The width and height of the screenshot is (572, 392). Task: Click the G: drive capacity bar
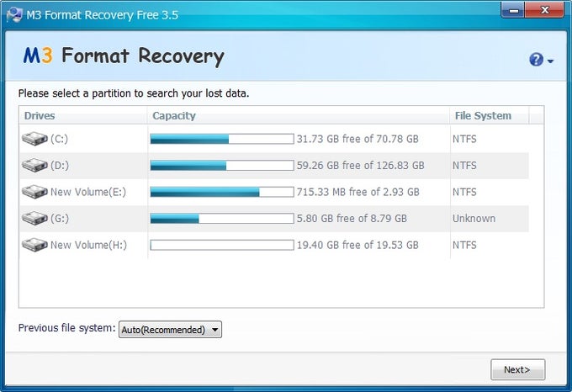222,219
